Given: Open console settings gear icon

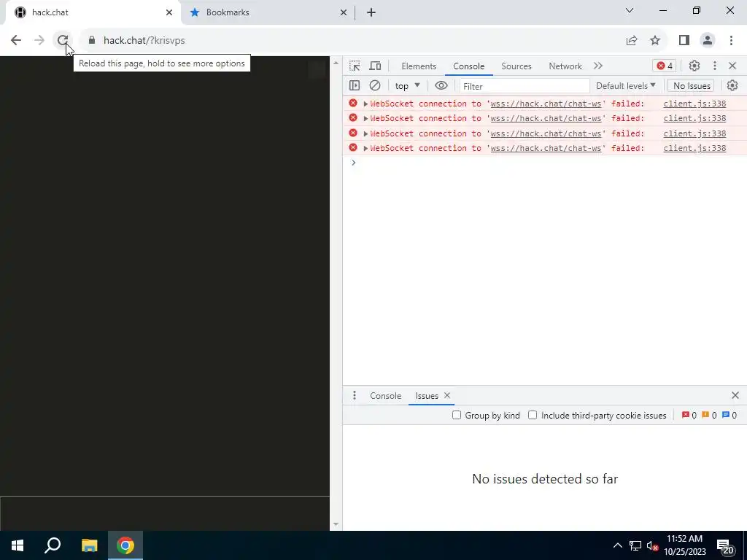Looking at the screenshot, I should click(732, 86).
